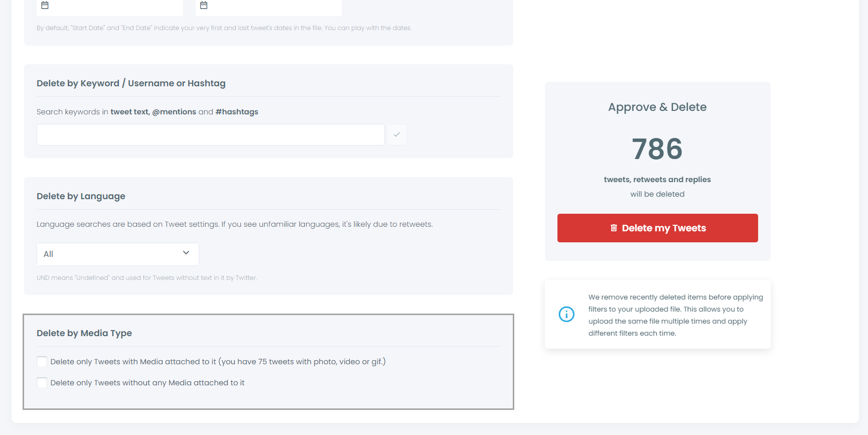Click the chevron arrow in language selector
Screen dimensions: 868x435
click(x=186, y=253)
